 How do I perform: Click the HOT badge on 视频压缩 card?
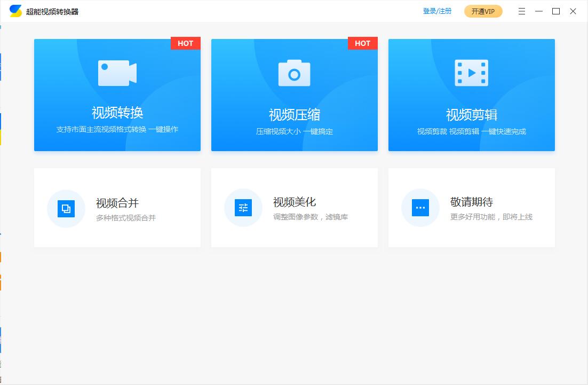[363, 43]
